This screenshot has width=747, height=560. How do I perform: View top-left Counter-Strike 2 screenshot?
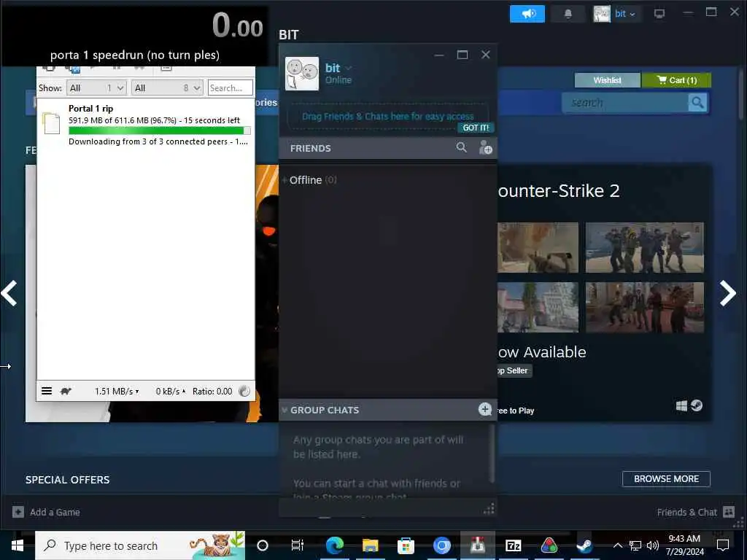click(x=538, y=248)
